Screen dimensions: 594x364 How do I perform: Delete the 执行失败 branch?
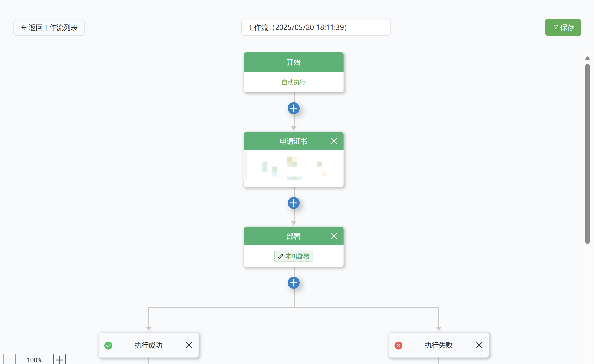coord(479,345)
